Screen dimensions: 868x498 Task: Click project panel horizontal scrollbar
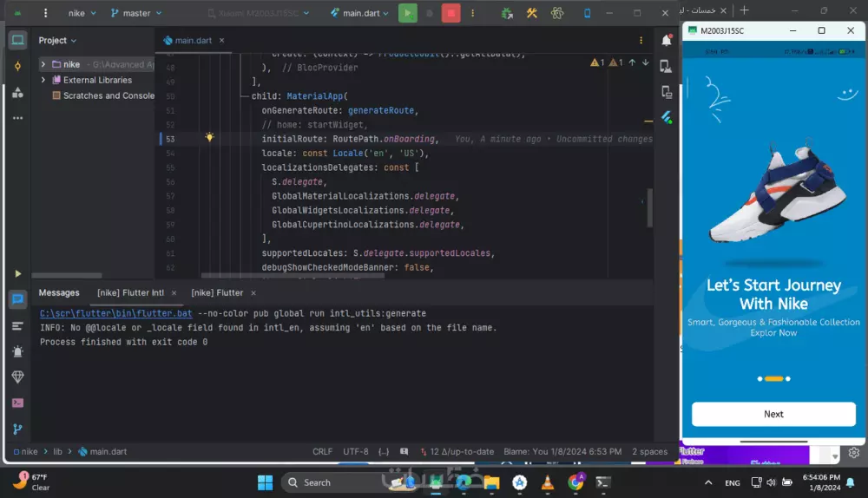67,275
